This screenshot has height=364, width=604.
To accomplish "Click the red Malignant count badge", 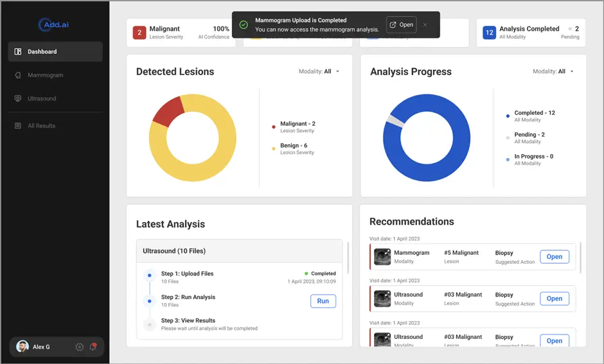I will [139, 33].
